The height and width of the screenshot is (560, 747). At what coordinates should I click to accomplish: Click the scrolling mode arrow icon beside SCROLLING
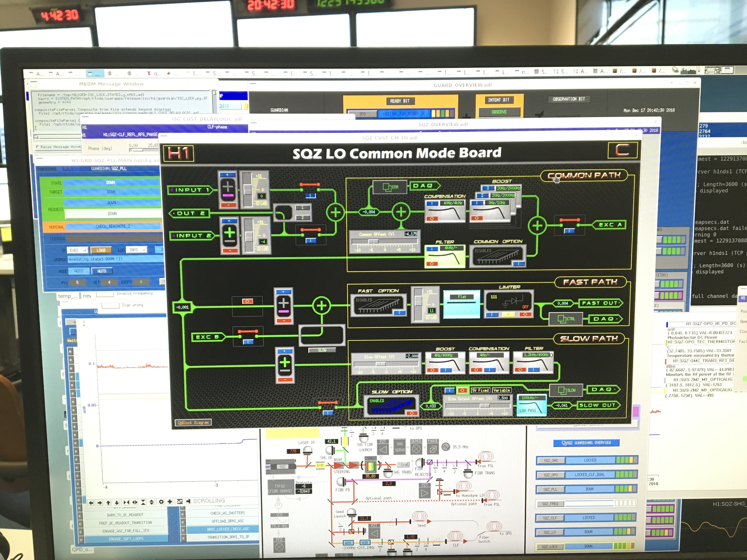coord(188,501)
